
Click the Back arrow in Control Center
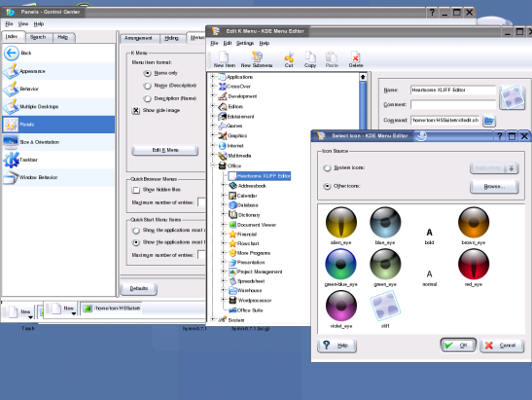coord(12,53)
